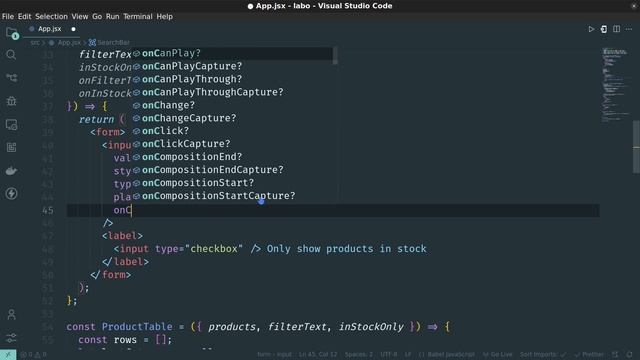
Task: Click the notifications bell in status bar
Action: click(x=630, y=355)
